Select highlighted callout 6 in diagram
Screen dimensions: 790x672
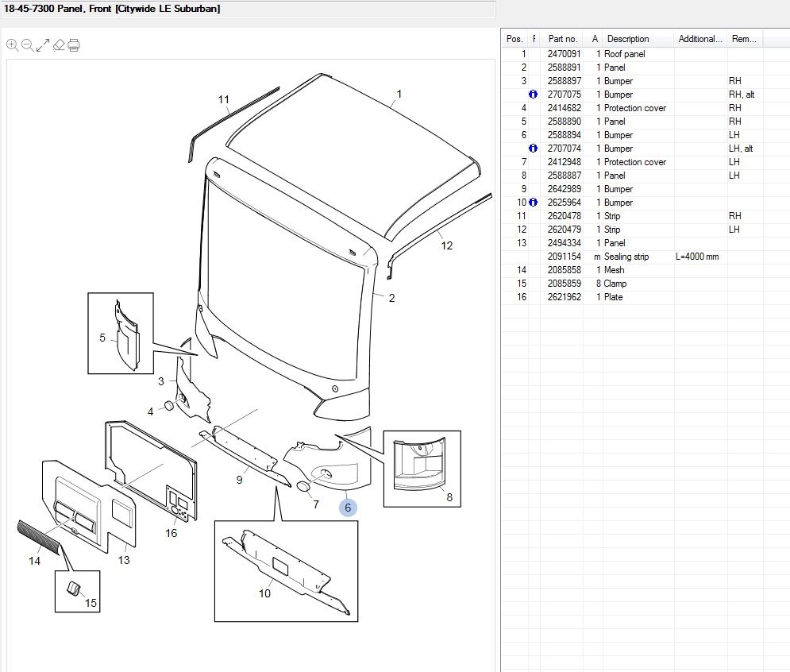pyautogui.click(x=348, y=508)
